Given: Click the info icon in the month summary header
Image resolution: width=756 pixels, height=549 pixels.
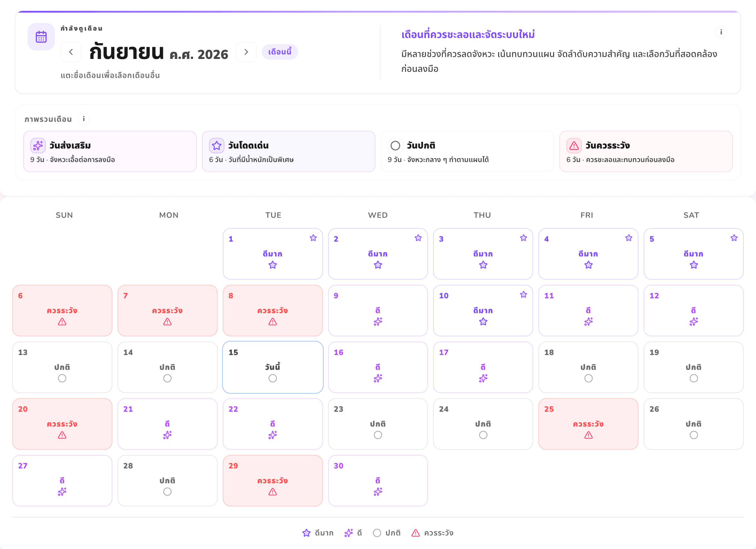Looking at the screenshot, I should click(721, 32).
